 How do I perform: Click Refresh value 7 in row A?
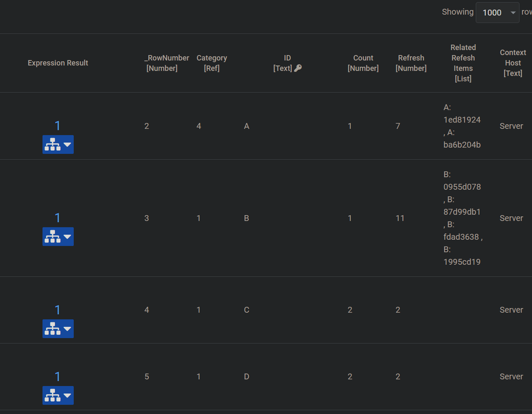click(x=398, y=126)
